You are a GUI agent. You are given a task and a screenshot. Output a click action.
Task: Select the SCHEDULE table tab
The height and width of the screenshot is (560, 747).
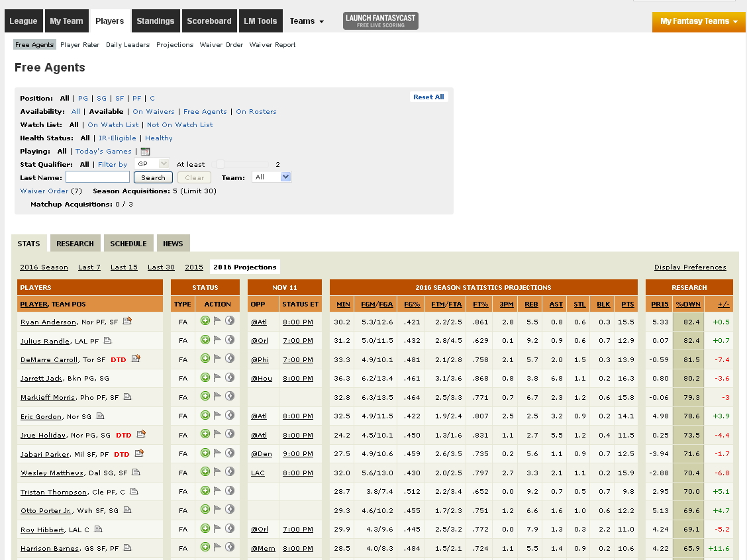[x=128, y=244]
